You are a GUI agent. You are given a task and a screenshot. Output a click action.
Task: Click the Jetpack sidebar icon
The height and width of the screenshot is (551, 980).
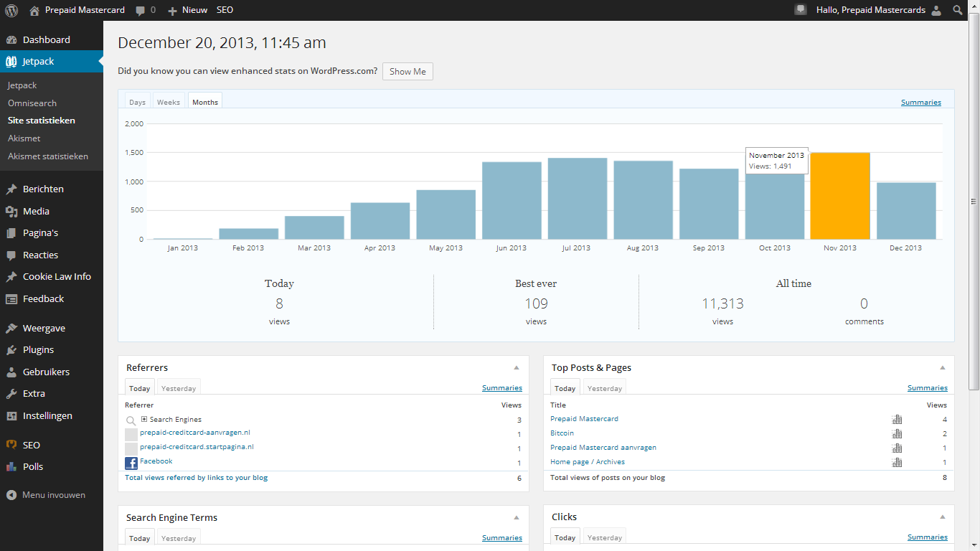[x=11, y=62]
